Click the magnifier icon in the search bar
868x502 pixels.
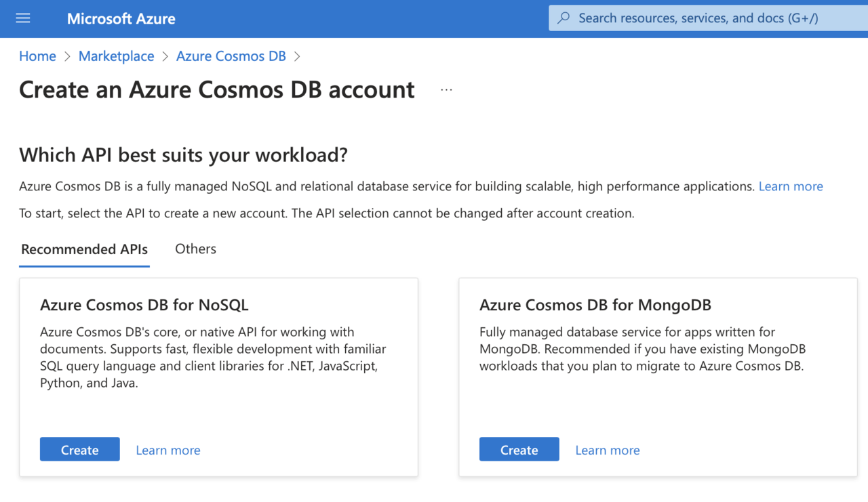564,18
